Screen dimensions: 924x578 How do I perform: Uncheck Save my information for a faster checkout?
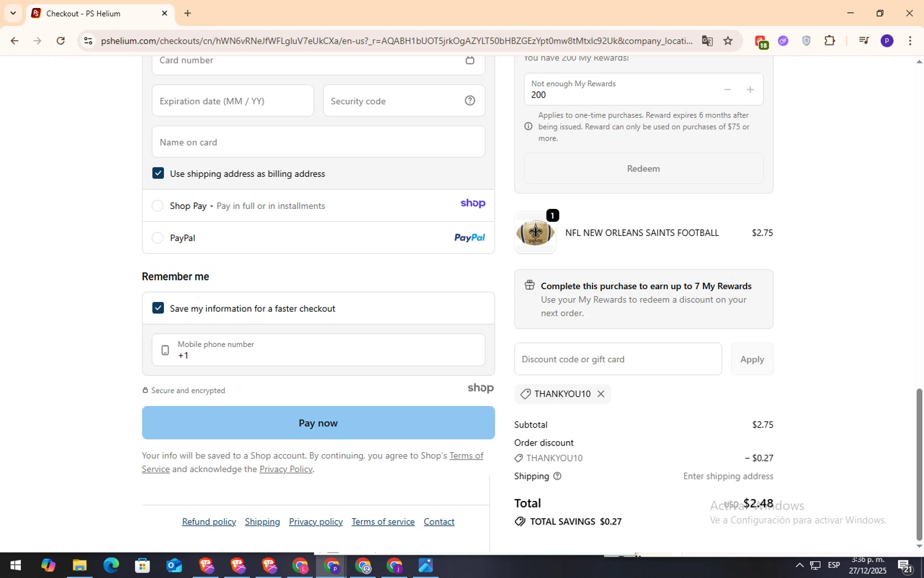coord(158,307)
